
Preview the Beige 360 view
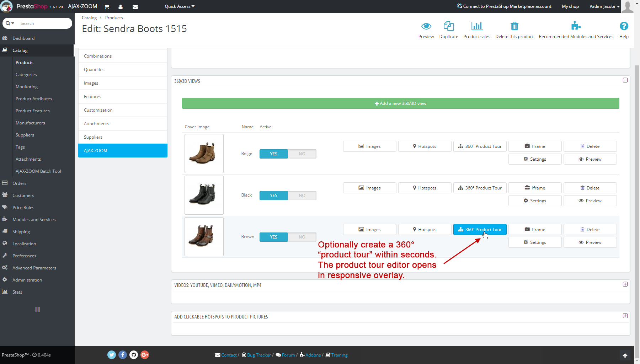point(590,159)
